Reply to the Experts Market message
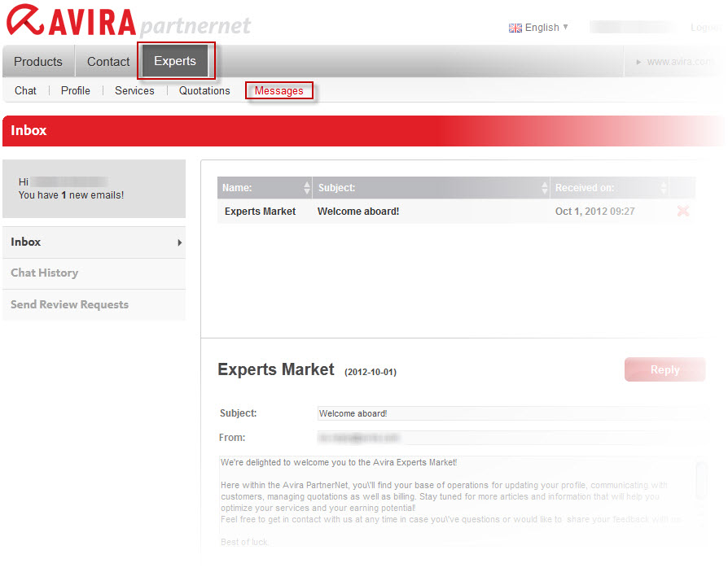The width and height of the screenshot is (728, 572). click(664, 369)
